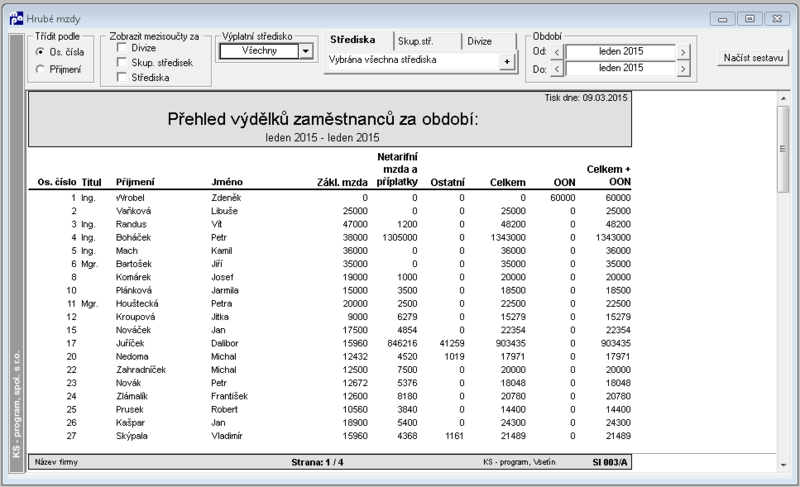The width and height of the screenshot is (800, 487).
Task: Switch to the Divize tab
Action: click(x=480, y=41)
